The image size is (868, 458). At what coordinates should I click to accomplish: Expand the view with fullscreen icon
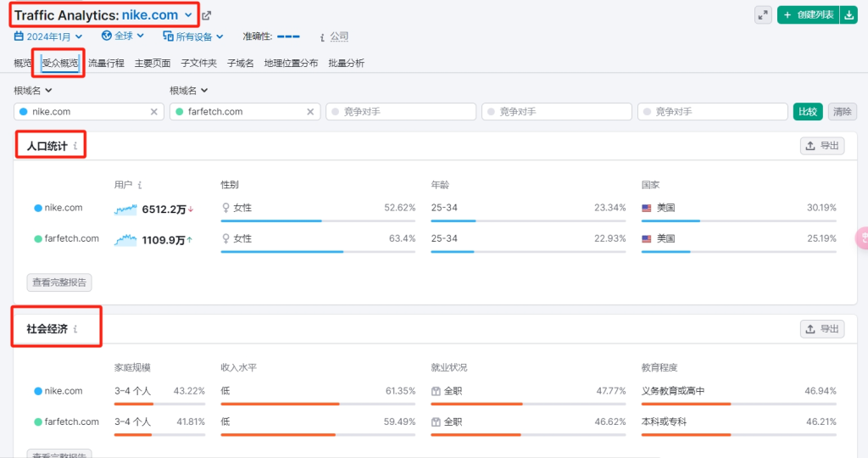763,15
